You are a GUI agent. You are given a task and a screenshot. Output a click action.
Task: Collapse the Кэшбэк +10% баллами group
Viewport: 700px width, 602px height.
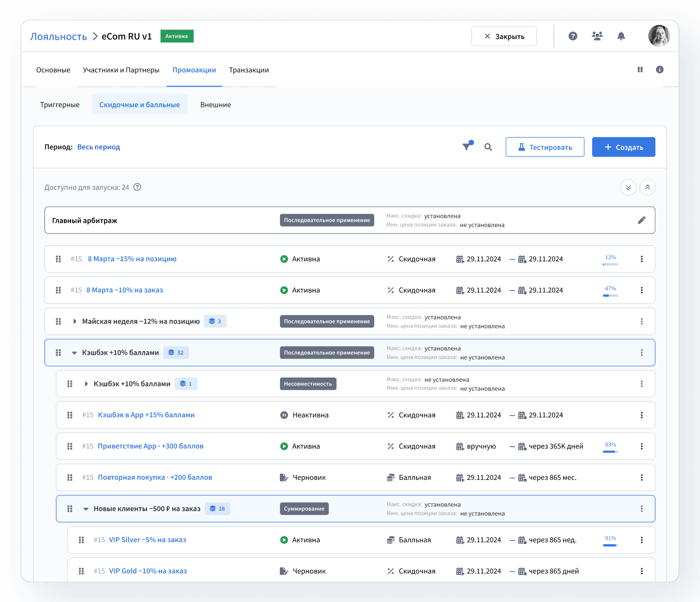pyautogui.click(x=74, y=353)
